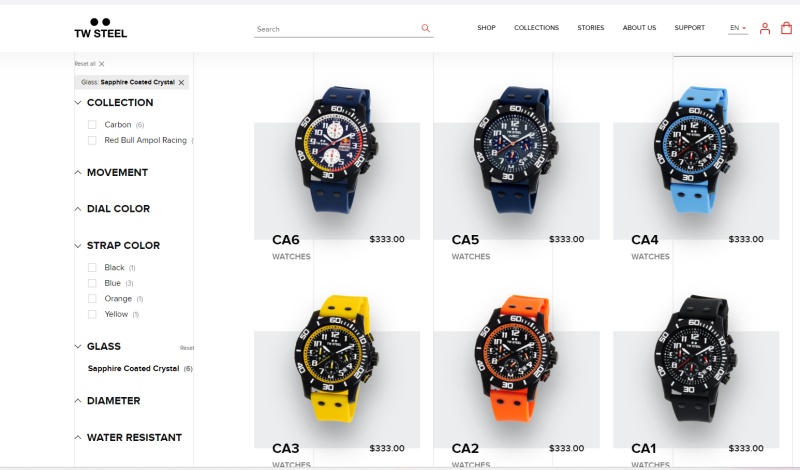
Task: Remove the Sapphire Coated Crystal filter chip
Action: tap(181, 82)
